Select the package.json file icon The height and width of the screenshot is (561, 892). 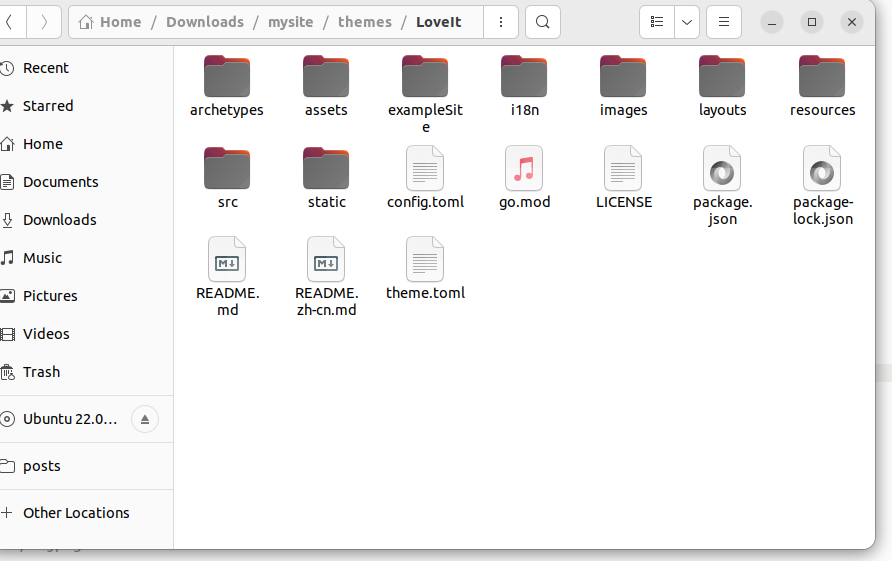coord(722,168)
